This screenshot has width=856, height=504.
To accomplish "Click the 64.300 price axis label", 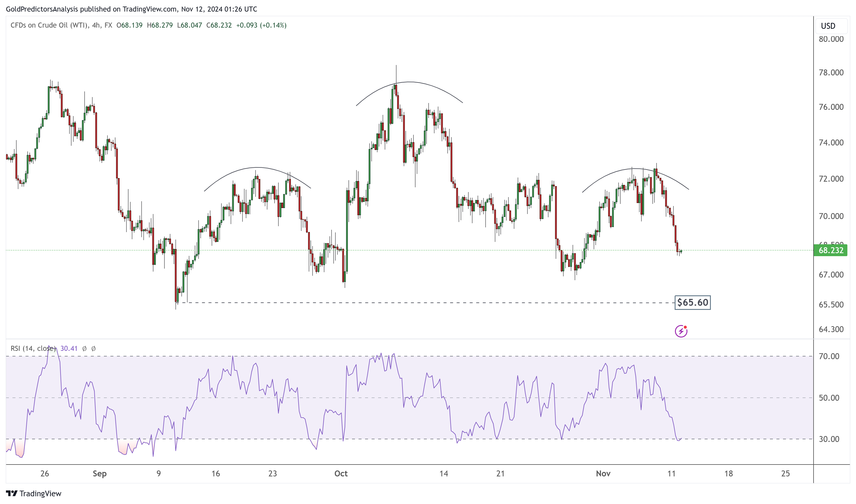I will (831, 329).
